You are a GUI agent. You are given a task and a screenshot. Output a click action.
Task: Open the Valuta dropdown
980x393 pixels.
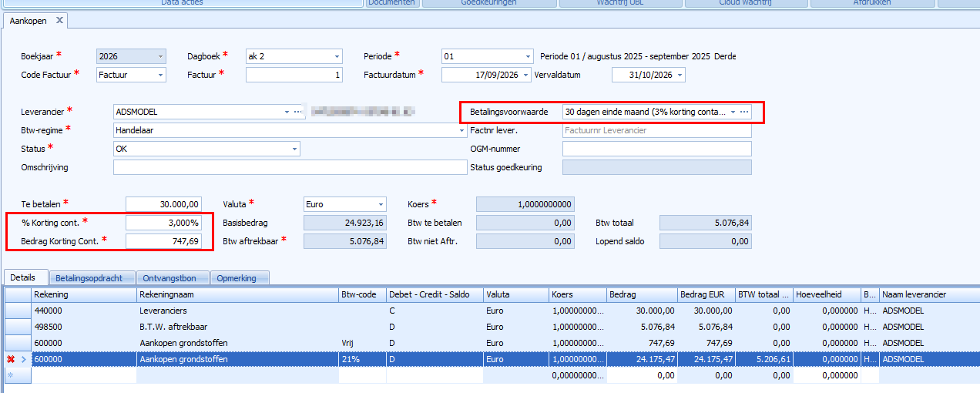381,204
